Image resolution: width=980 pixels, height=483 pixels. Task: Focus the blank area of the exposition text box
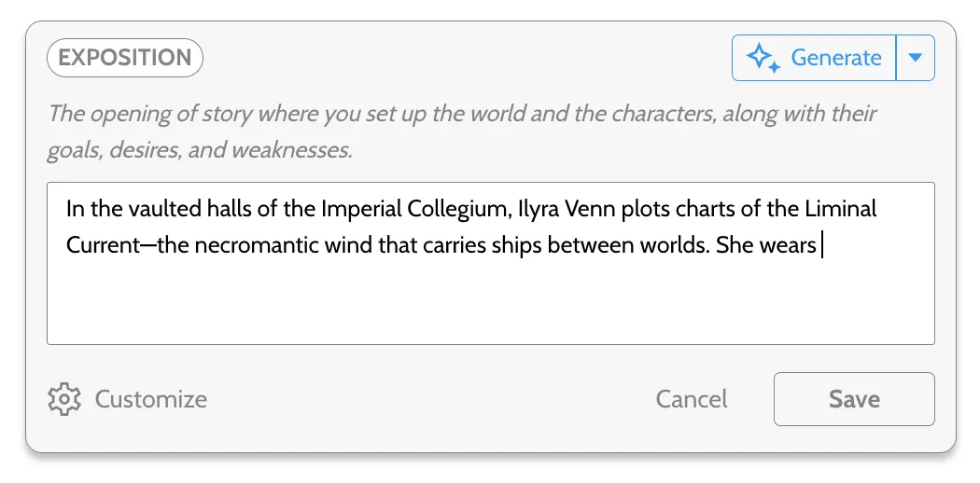coord(490,303)
